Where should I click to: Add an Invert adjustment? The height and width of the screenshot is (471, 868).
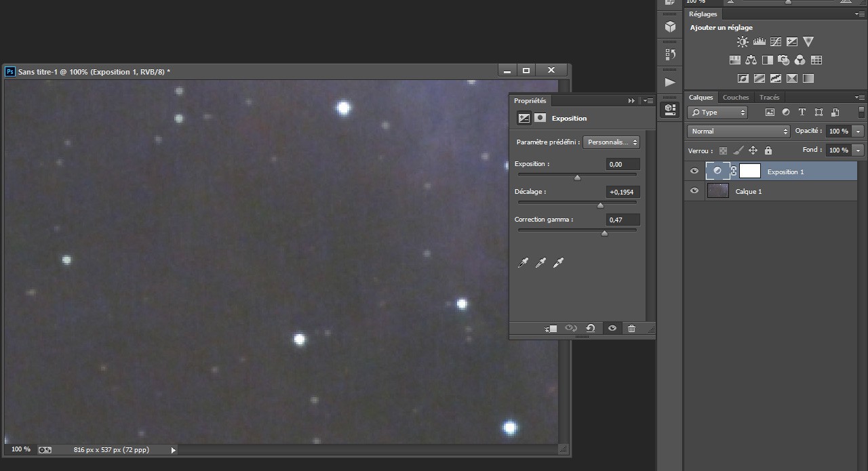click(x=743, y=79)
